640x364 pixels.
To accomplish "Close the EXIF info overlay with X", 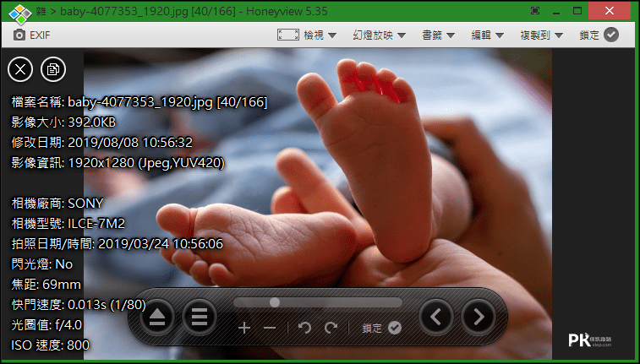I will pos(20,70).
